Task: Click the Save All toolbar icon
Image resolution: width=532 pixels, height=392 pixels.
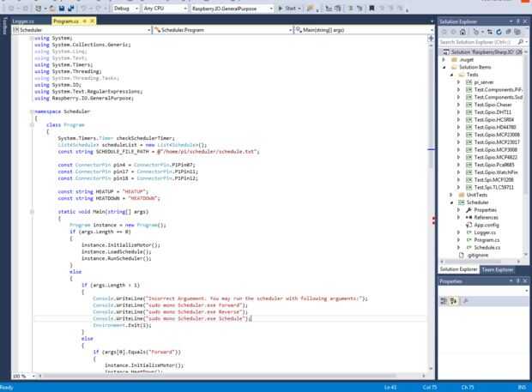Action: (72, 8)
